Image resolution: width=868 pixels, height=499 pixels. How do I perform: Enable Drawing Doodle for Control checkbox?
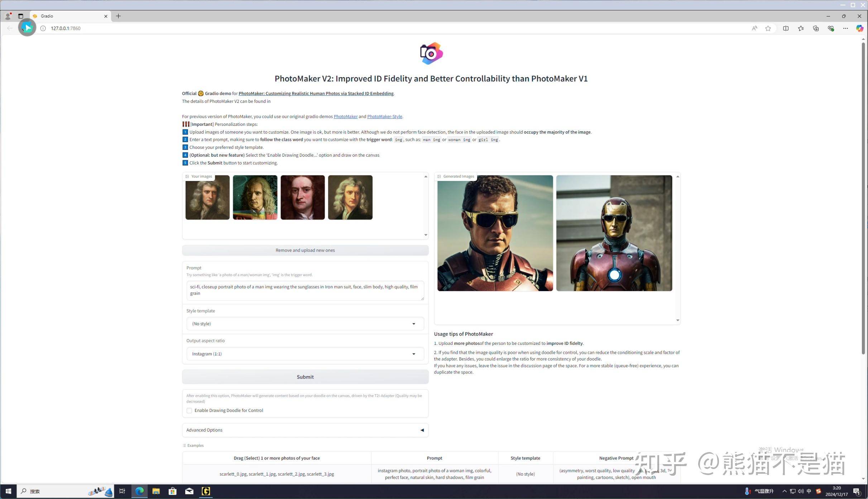(189, 411)
